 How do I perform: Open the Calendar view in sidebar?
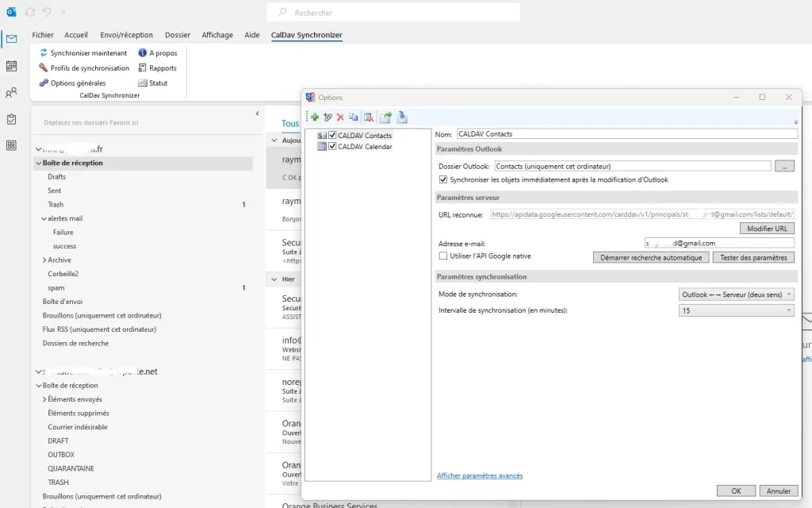tap(11, 66)
